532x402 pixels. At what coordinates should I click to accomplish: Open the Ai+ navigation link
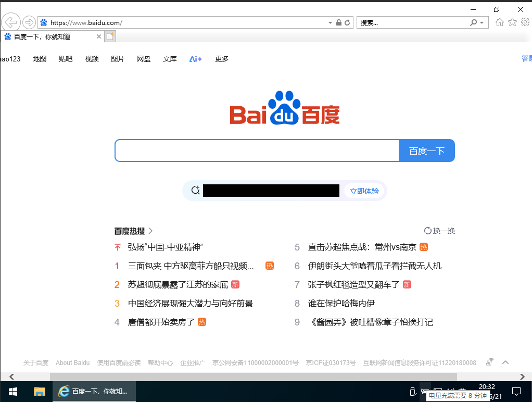(x=195, y=59)
